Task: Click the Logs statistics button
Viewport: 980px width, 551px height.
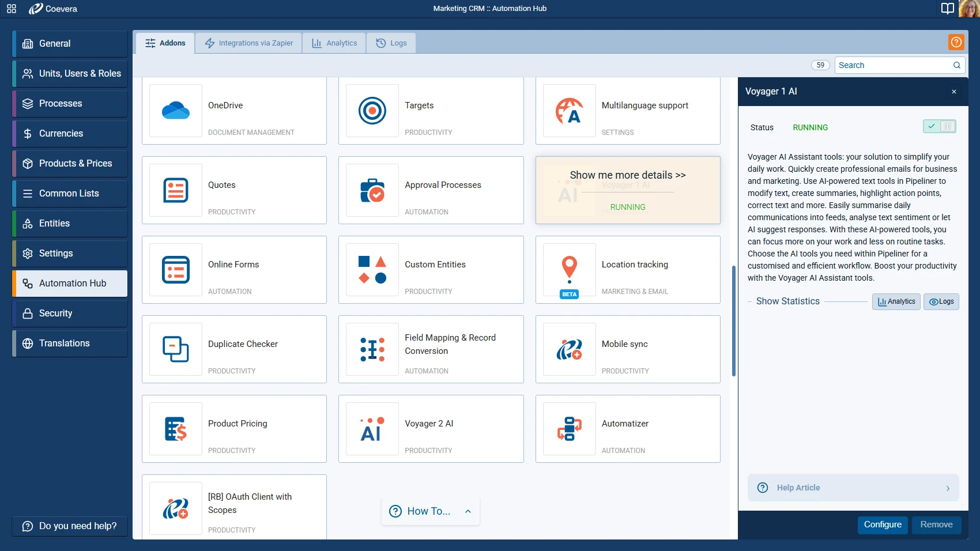Action: [x=941, y=301]
